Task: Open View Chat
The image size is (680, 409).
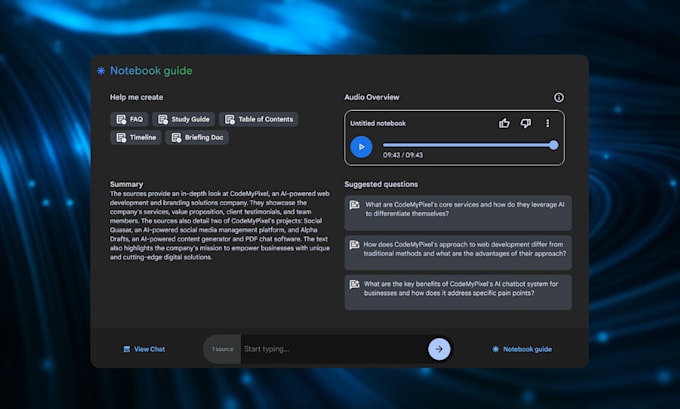Action: click(x=144, y=349)
